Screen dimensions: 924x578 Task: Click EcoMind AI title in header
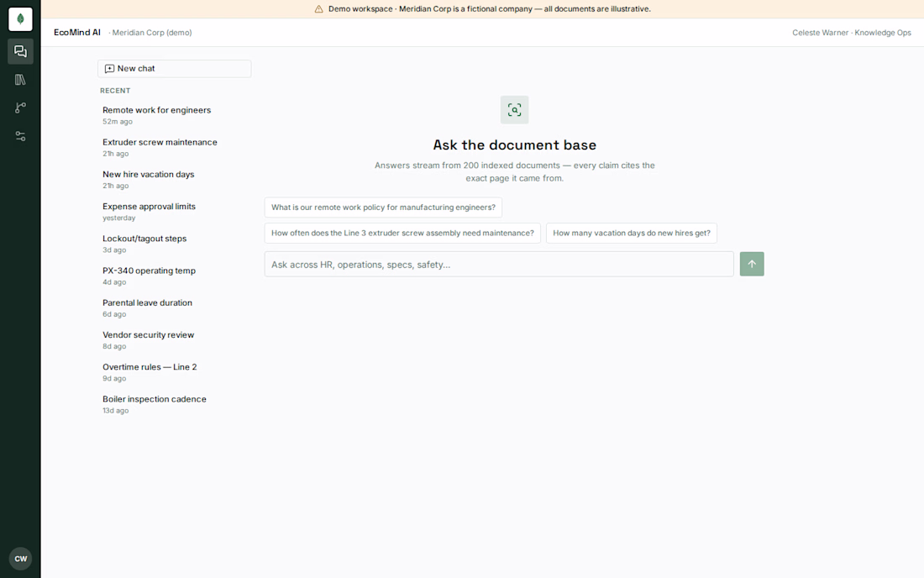tap(77, 33)
